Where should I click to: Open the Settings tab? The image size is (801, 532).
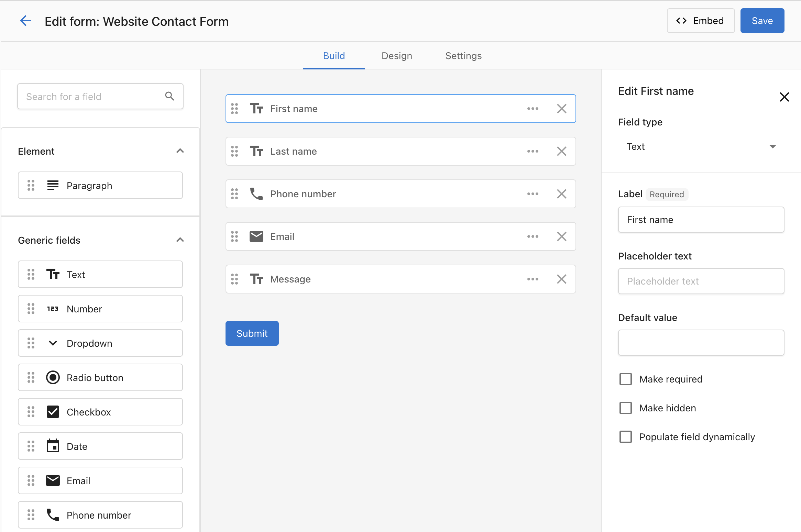(x=463, y=56)
